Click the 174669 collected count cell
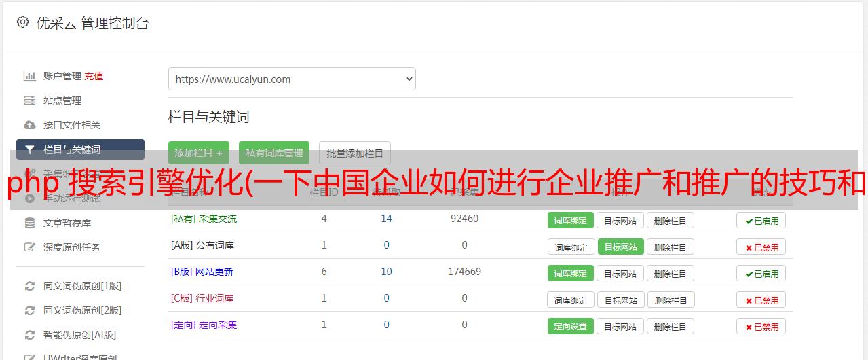The height and width of the screenshot is (360, 868). 464,272
